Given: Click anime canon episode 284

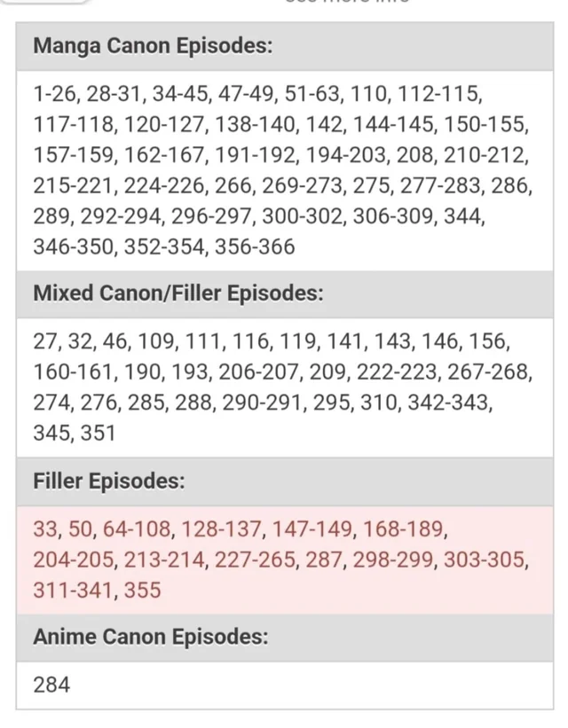Looking at the screenshot, I should click(x=51, y=684).
